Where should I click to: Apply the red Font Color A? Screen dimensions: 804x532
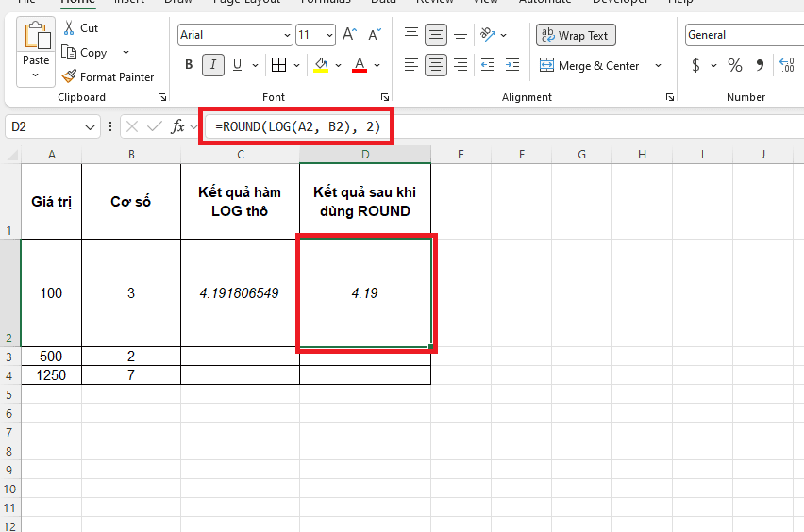point(360,64)
